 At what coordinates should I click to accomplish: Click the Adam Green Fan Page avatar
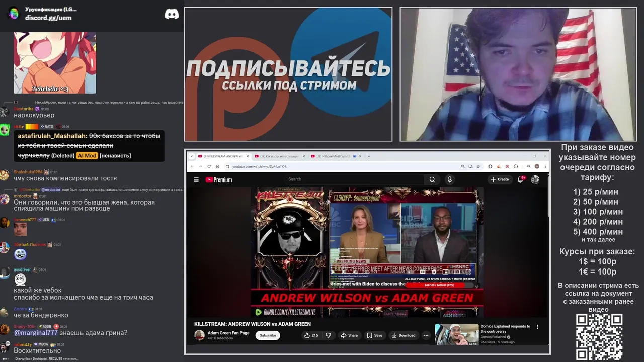click(199, 335)
